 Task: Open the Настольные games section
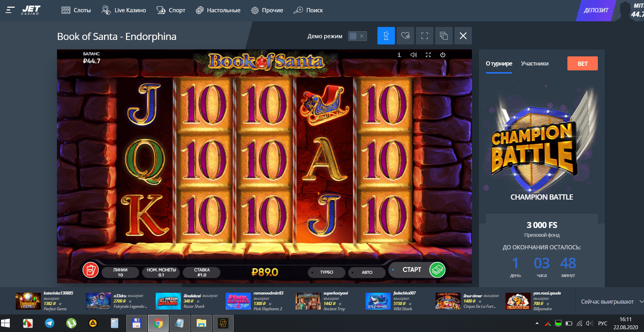(218, 10)
